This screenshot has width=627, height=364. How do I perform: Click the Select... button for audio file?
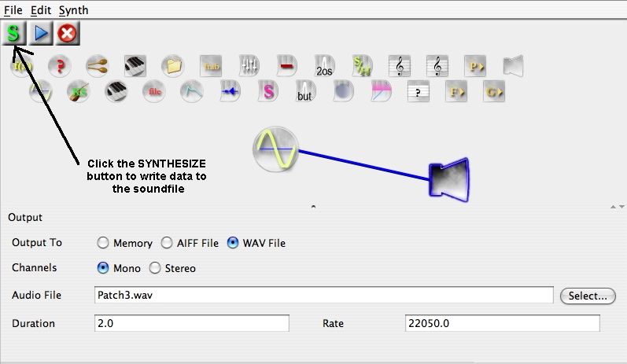pyautogui.click(x=587, y=296)
